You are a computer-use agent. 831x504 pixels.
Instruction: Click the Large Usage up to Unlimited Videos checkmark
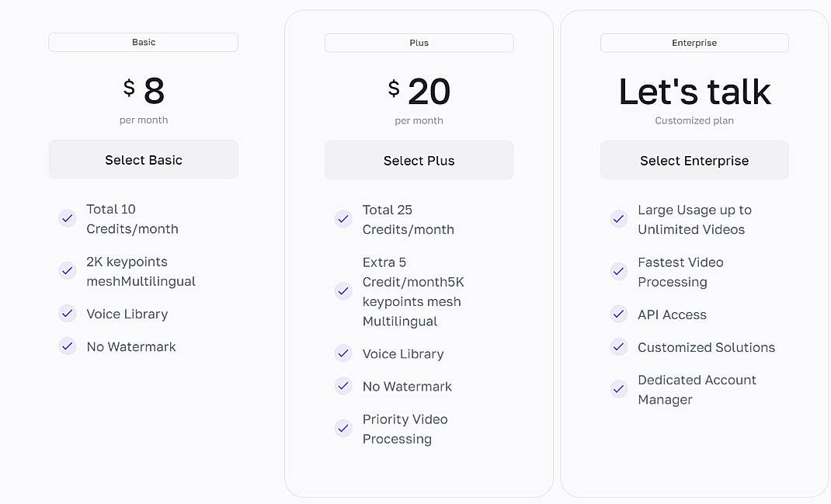coord(618,219)
